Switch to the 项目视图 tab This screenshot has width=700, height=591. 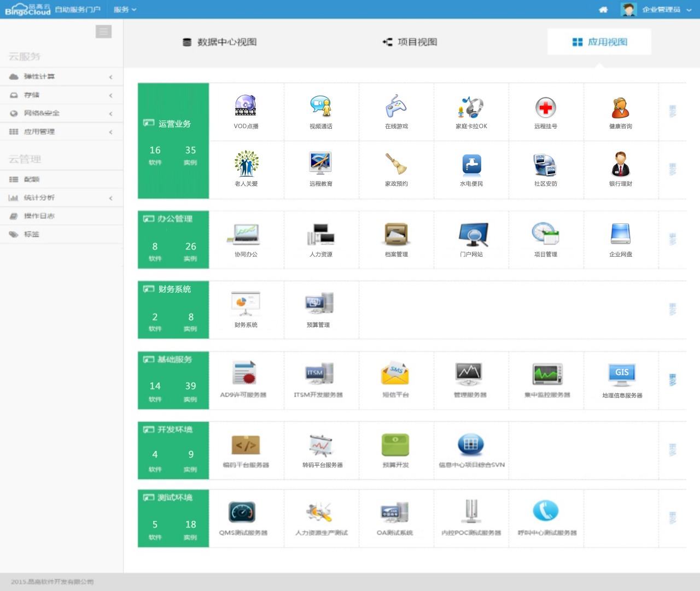pyautogui.click(x=410, y=42)
